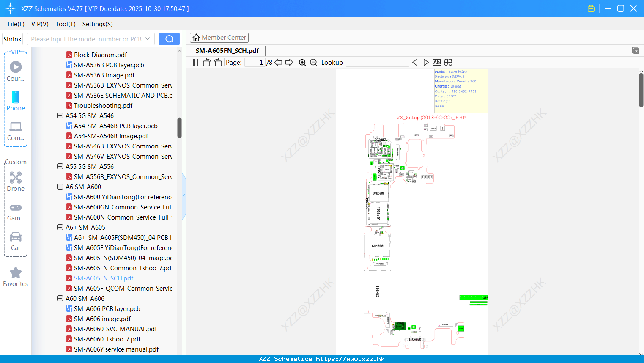This screenshot has height=363, width=644.
Task: Click the file tree vertical scrollbar thumb
Action: point(179,128)
